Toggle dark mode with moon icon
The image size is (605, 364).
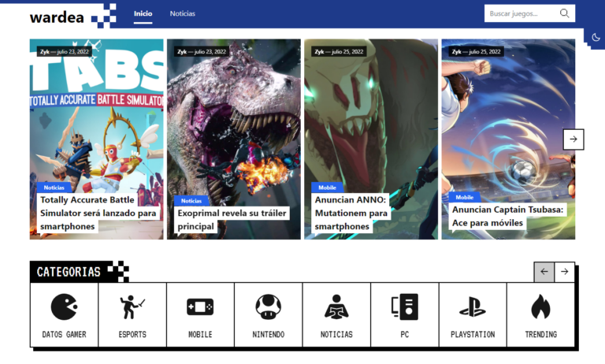click(x=596, y=38)
